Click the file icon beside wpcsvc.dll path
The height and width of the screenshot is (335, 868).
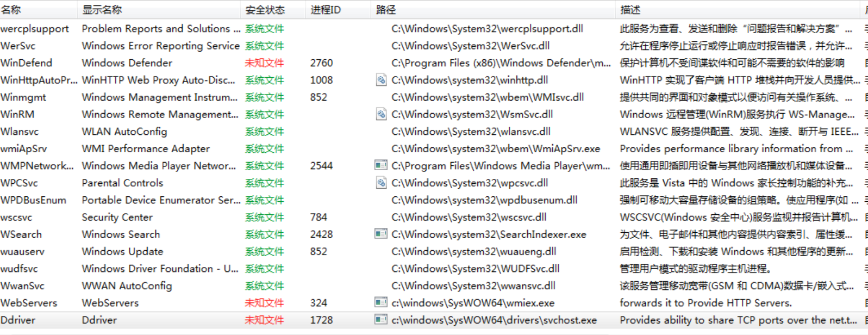(x=381, y=183)
